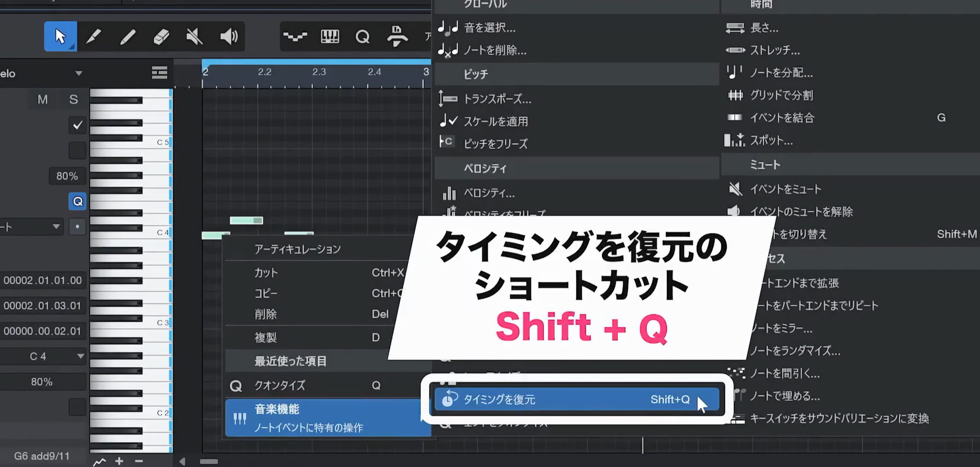Click the Quantize Q toolbar icon
This screenshot has width=980, height=467.
point(362,36)
